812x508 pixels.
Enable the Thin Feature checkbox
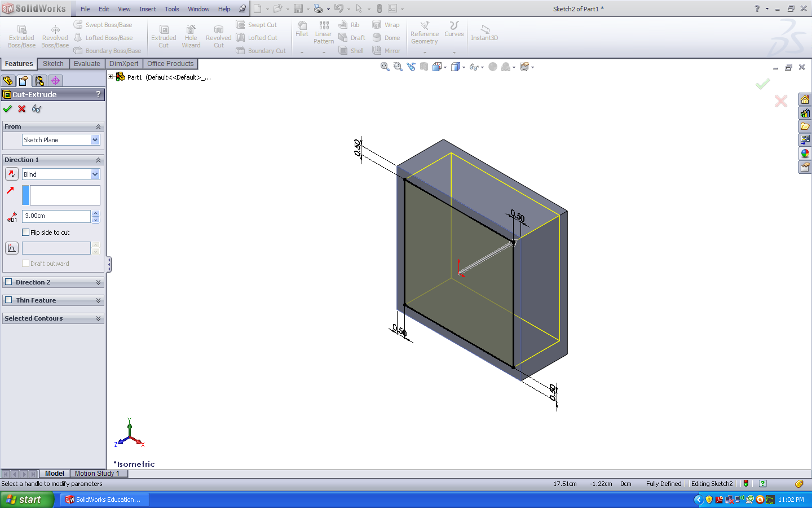8,300
